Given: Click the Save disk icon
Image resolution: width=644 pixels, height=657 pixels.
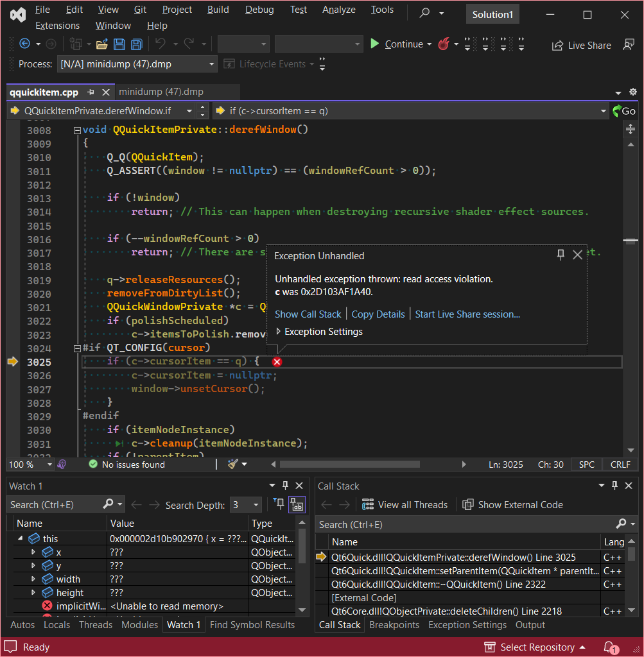Looking at the screenshot, I should pyautogui.click(x=119, y=44).
